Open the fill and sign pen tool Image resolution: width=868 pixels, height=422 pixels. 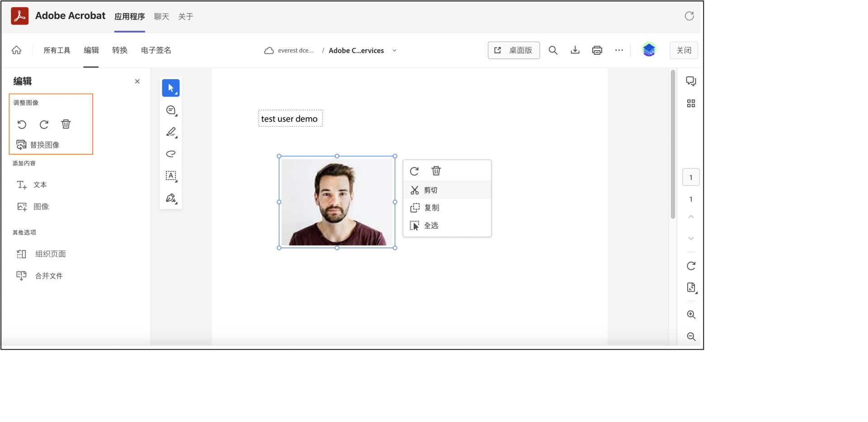click(x=171, y=198)
